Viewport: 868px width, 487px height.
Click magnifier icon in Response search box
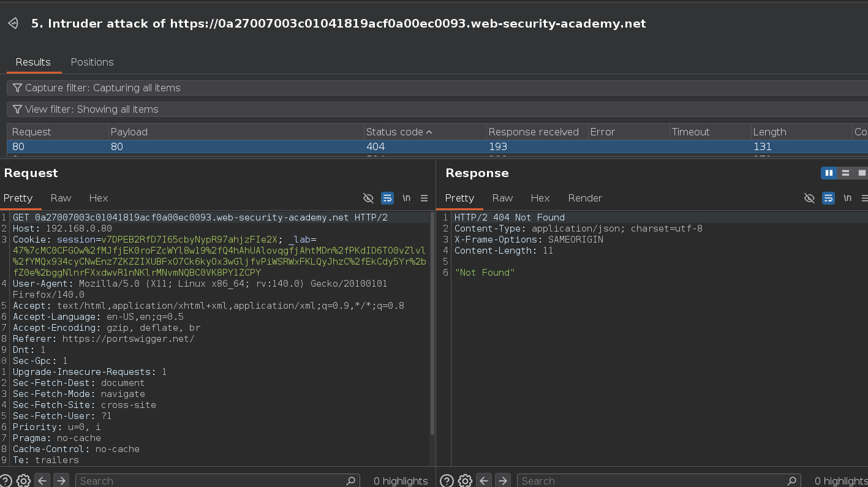coord(792,481)
